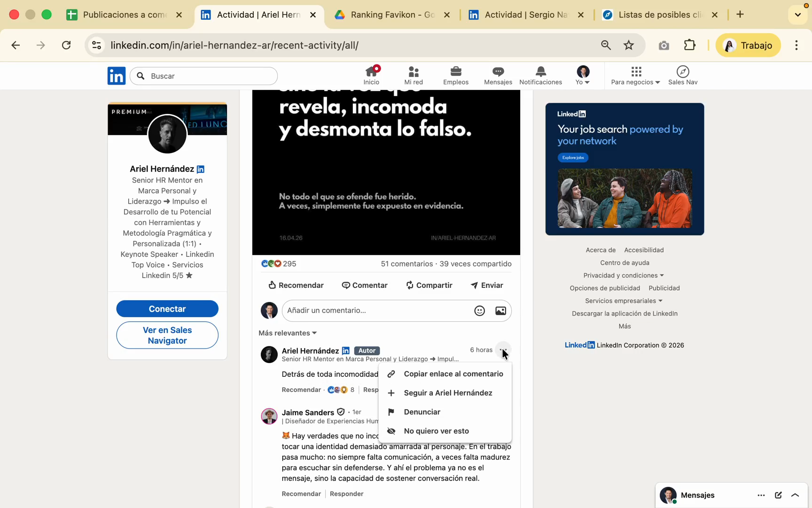Image resolution: width=812 pixels, height=508 pixels.
Task: Select Copiar enlace al comentario
Action: [453, 374]
